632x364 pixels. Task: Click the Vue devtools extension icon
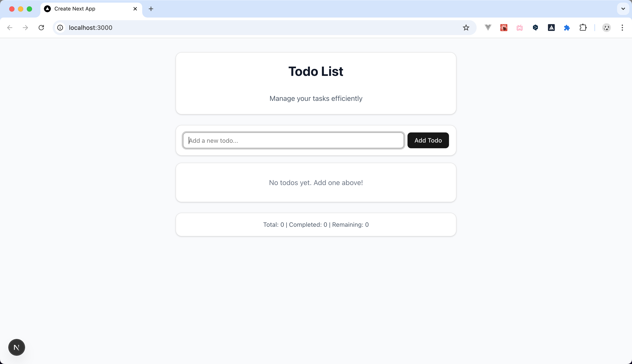pos(488,27)
